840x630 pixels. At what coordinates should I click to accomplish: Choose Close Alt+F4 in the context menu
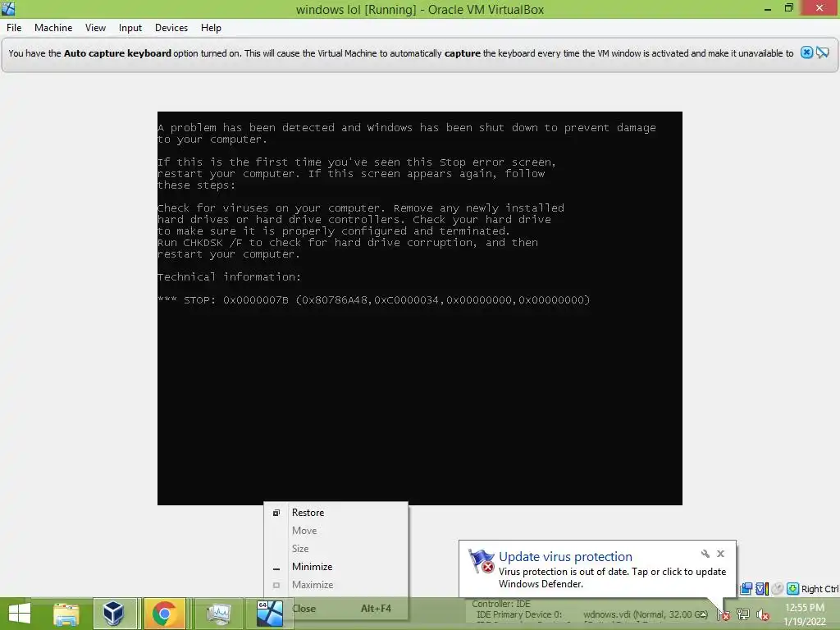click(336, 609)
